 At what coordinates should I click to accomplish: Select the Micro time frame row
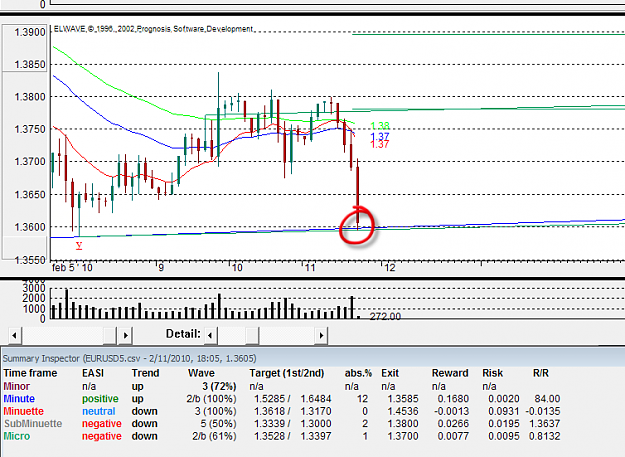pyautogui.click(x=281, y=436)
